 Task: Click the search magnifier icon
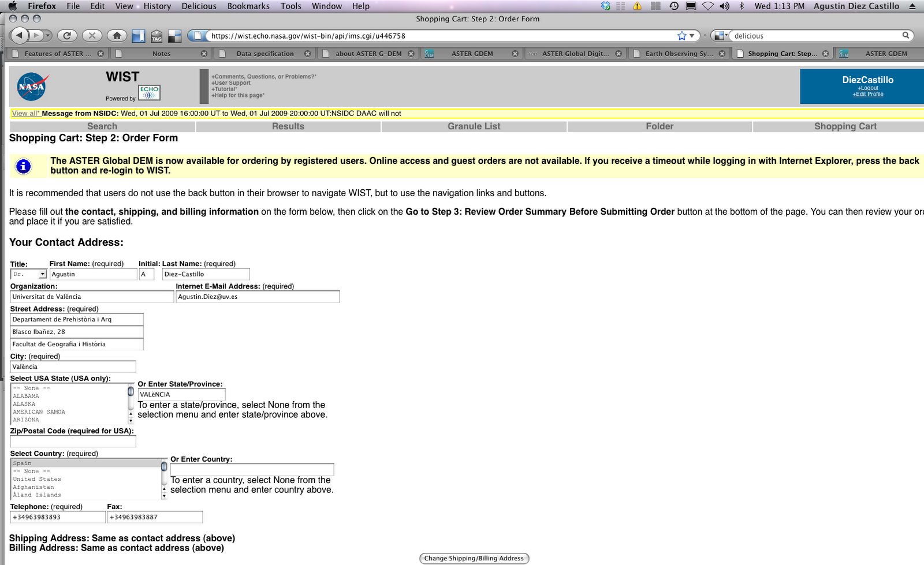(906, 36)
